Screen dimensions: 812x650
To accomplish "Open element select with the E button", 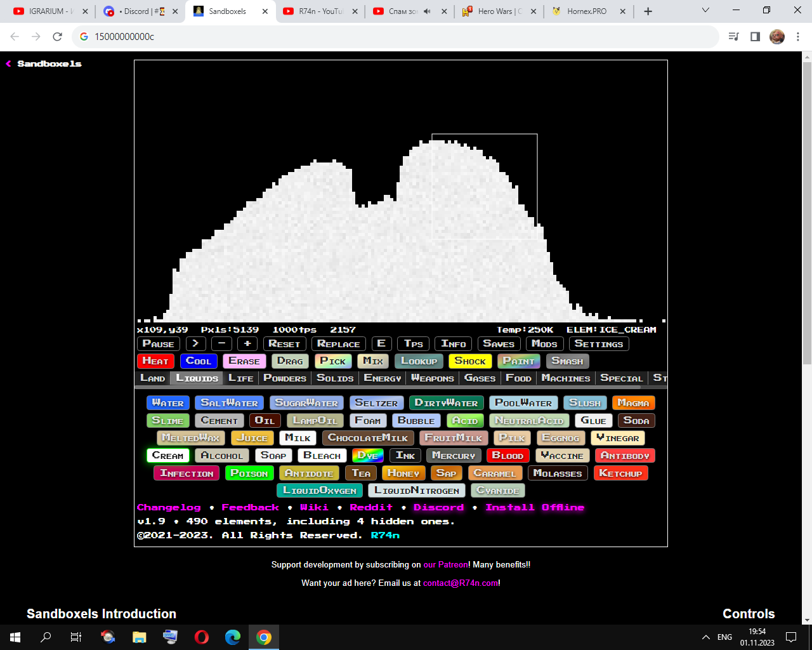I will [381, 344].
